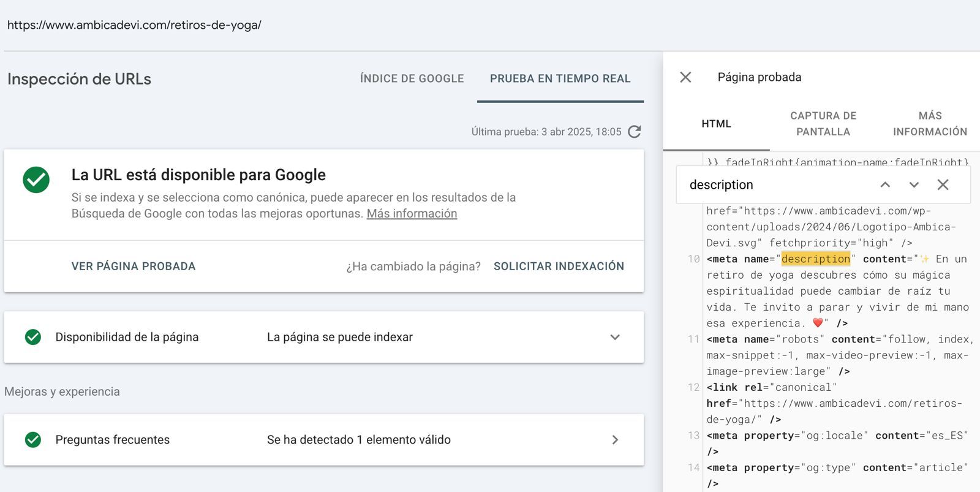Click green check beside Preguntas frecuentes
The height and width of the screenshot is (492, 980).
click(x=33, y=440)
